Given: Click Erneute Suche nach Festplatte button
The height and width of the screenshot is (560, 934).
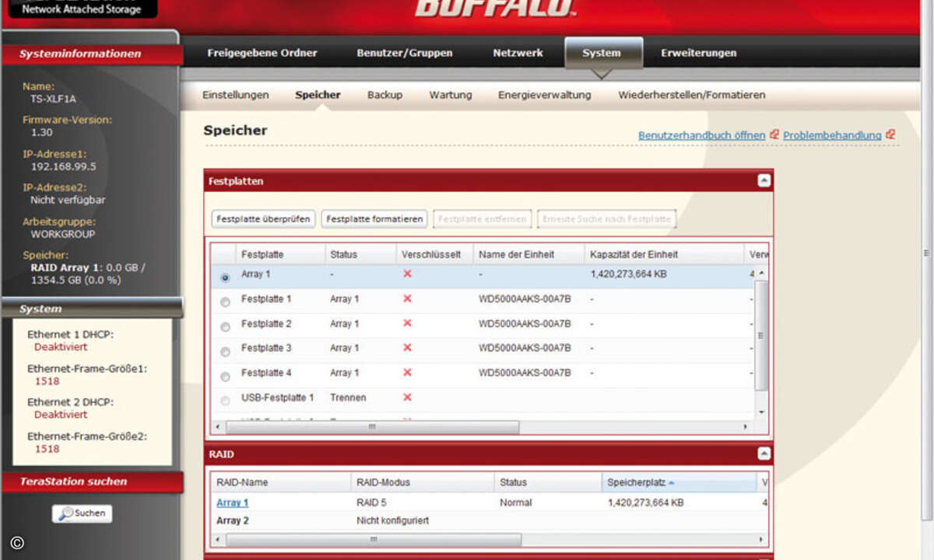Looking at the screenshot, I should point(606,219).
